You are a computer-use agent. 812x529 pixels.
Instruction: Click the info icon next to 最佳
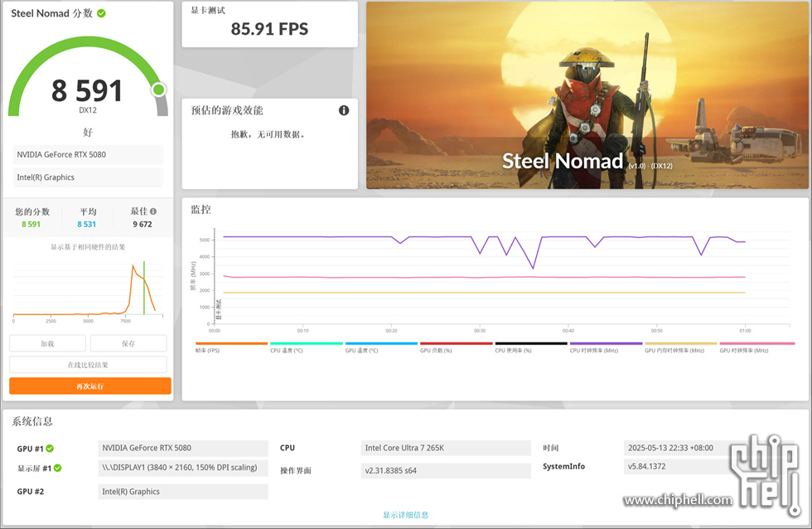click(153, 211)
